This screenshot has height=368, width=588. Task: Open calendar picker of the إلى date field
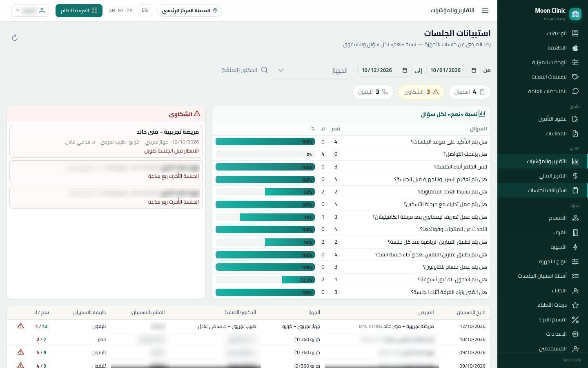click(x=405, y=70)
